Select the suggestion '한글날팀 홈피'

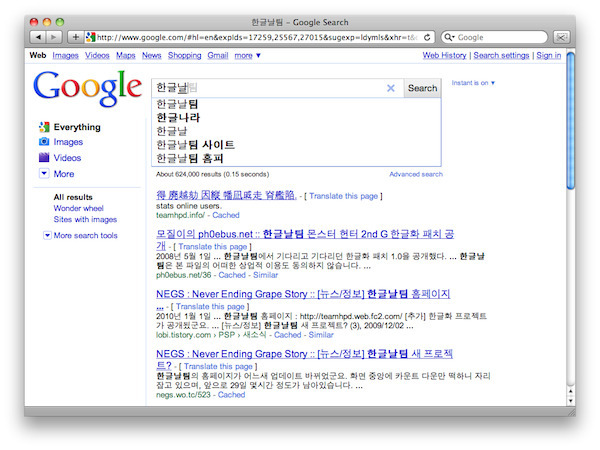coord(296,158)
